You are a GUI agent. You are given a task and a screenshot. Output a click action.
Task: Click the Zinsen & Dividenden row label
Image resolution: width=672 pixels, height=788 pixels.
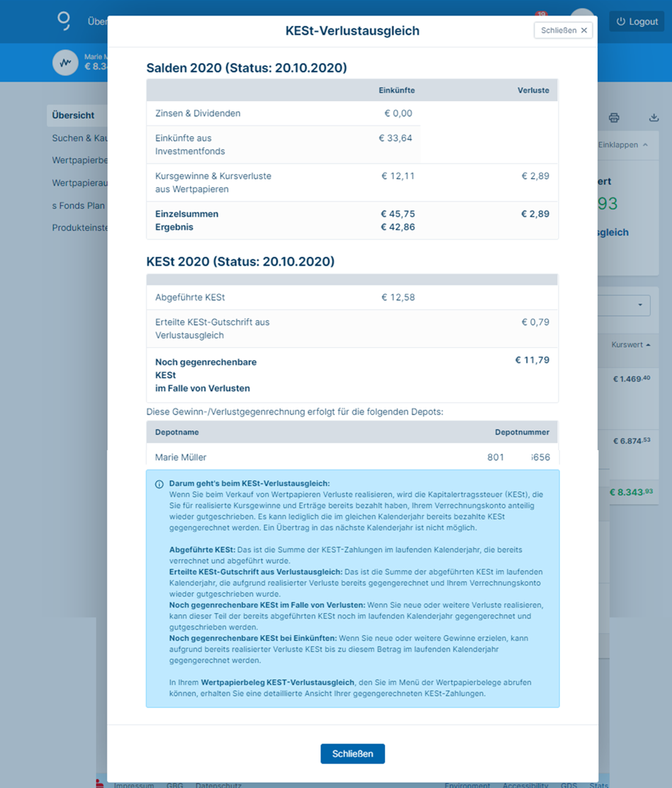click(x=198, y=113)
